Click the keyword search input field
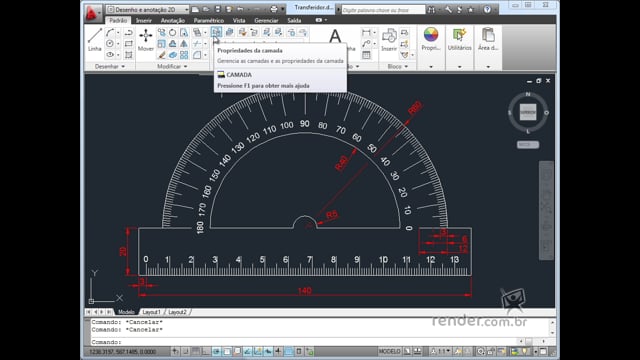640x360 pixels. pyautogui.click(x=383, y=10)
